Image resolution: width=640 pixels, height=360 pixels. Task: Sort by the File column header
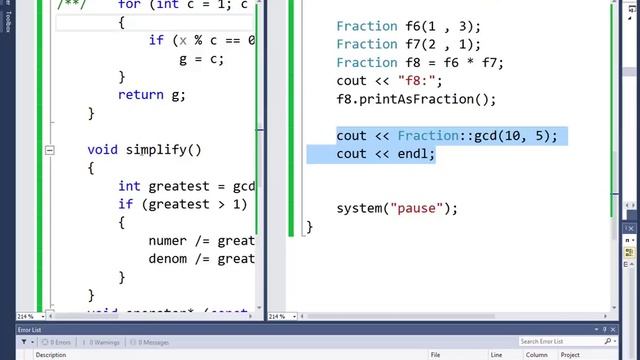pyautogui.click(x=436, y=355)
